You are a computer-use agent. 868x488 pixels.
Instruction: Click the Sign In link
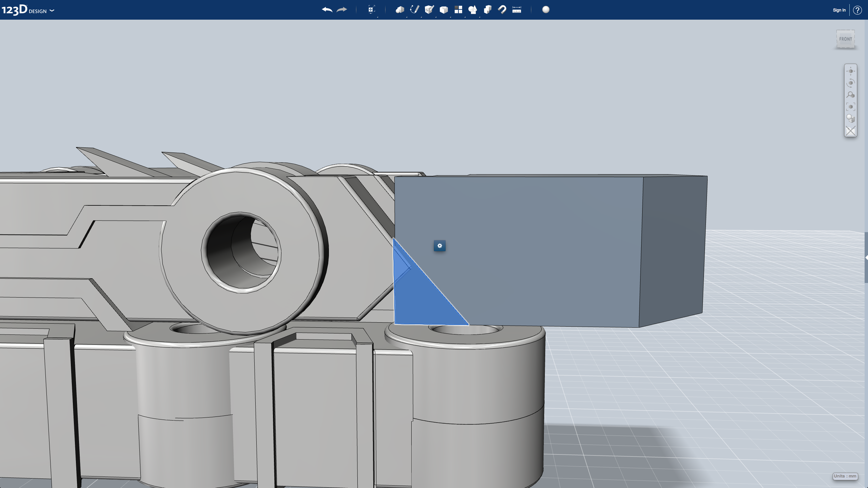(839, 10)
